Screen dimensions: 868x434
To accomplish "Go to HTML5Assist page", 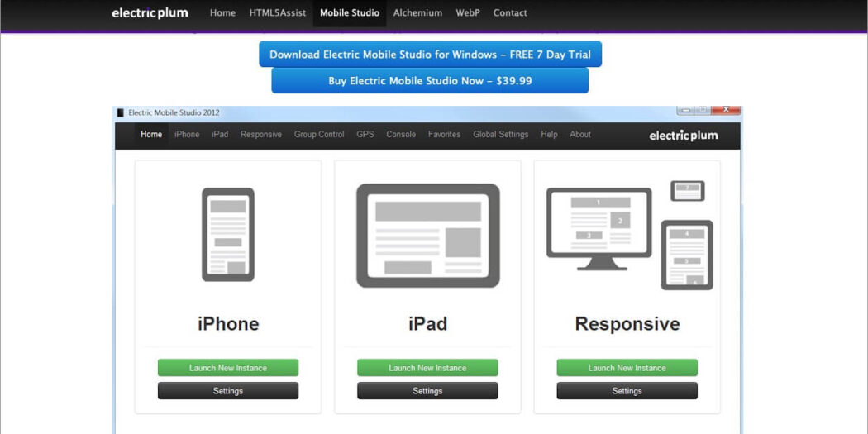I will tap(277, 12).
